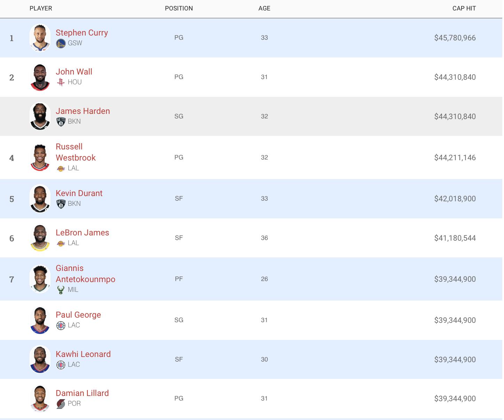Open the Kevin Durant player link
504x420 pixels.
(79, 193)
